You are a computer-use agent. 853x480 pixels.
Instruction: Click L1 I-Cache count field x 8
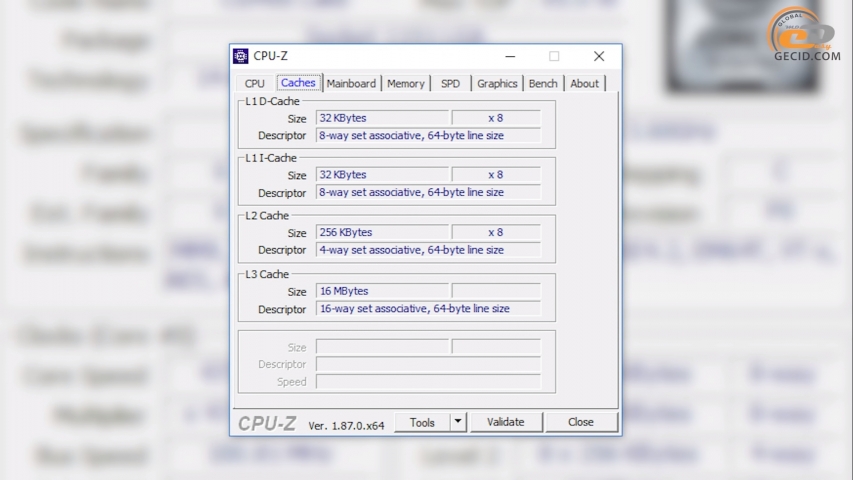[x=496, y=175]
